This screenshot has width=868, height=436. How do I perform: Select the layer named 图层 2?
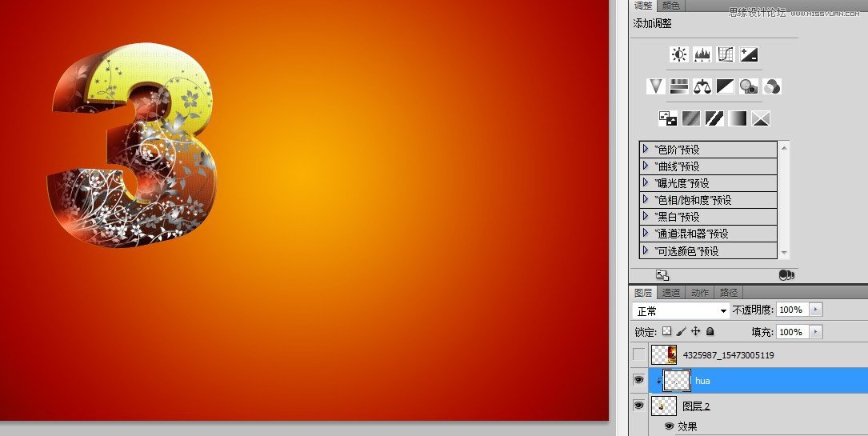[696, 406]
